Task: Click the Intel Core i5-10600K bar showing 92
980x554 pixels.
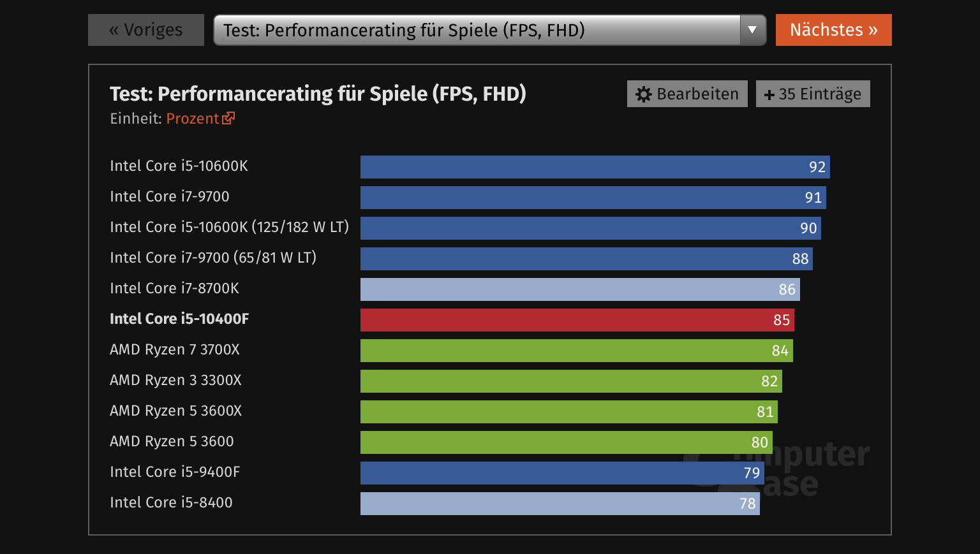Action: pos(595,167)
